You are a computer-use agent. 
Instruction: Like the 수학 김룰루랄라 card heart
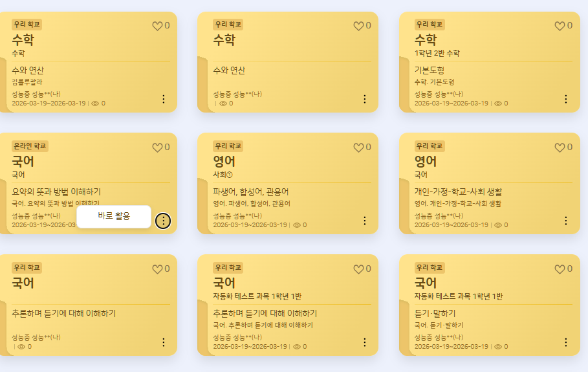click(157, 26)
